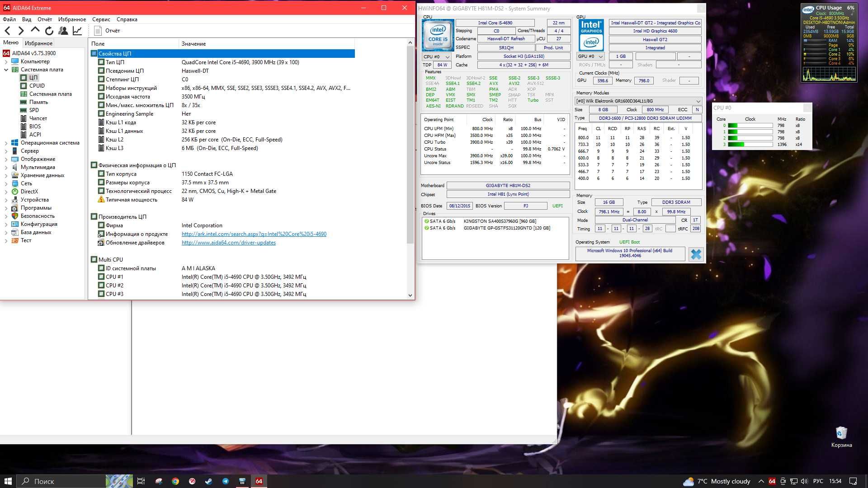This screenshot has height=488, width=868.
Task: Select the Тип ЦП row
Action: (222, 62)
